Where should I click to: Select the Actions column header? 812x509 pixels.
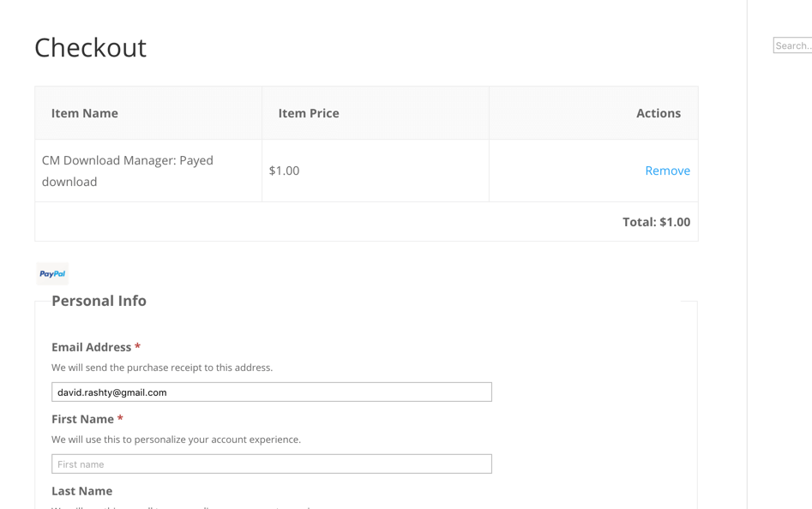tap(658, 113)
